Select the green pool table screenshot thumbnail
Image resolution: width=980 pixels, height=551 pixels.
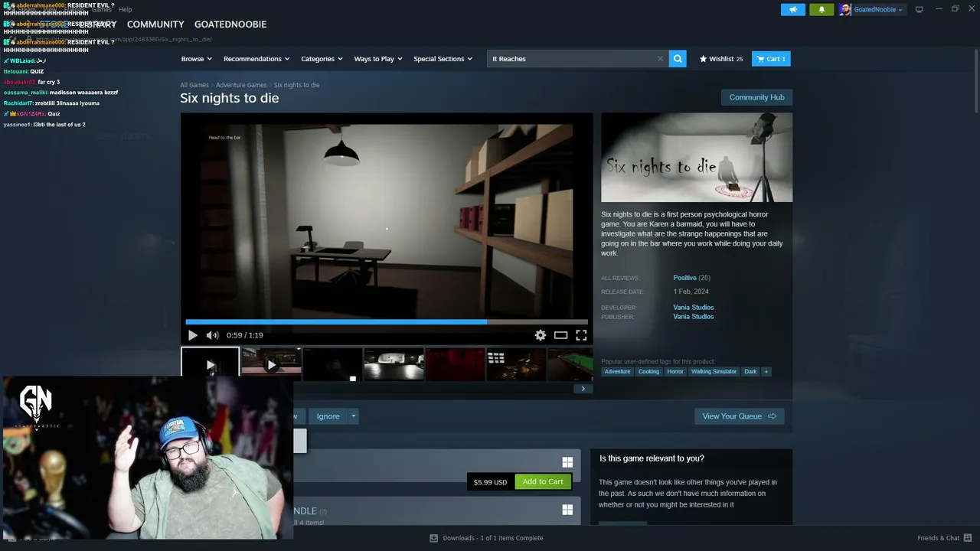point(570,364)
